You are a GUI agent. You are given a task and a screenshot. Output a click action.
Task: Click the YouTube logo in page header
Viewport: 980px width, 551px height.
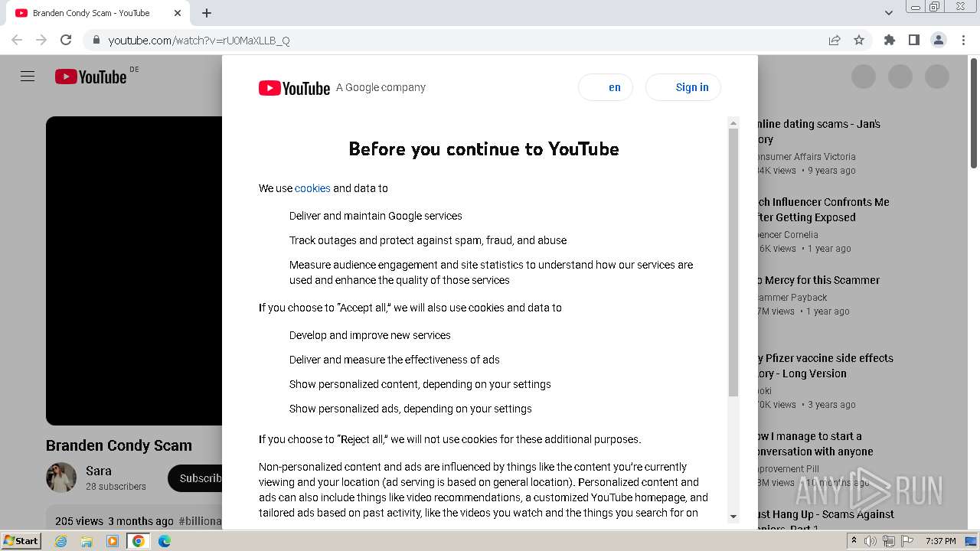click(90, 77)
